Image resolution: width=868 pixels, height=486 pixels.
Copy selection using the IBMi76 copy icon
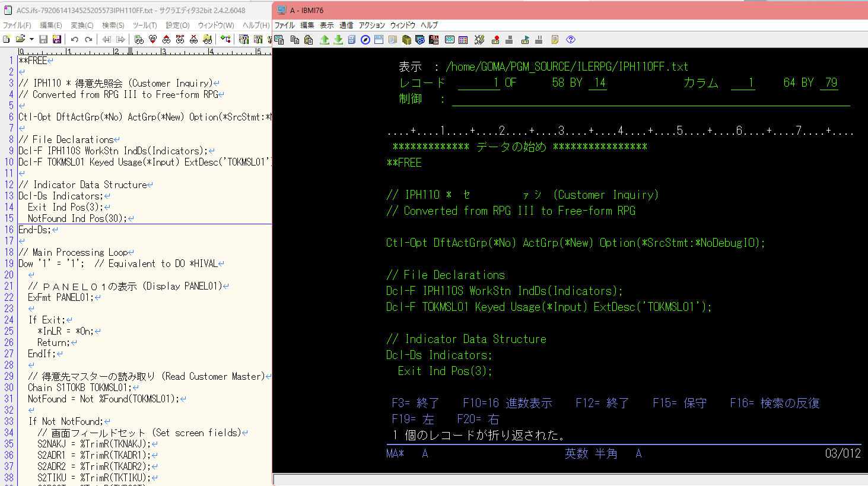pyautogui.click(x=295, y=40)
